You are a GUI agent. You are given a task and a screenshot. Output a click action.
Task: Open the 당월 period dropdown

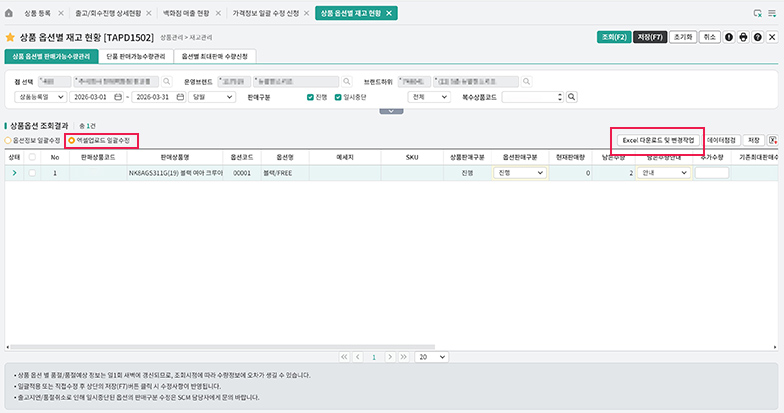pyautogui.click(x=212, y=97)
